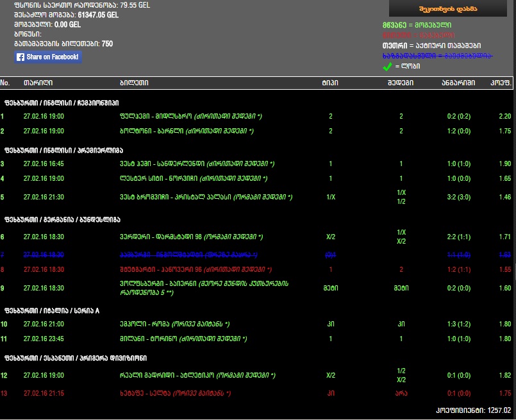516x420 pixels.
Task: Click the Facebook logo icon
Action: pos(21,57)
